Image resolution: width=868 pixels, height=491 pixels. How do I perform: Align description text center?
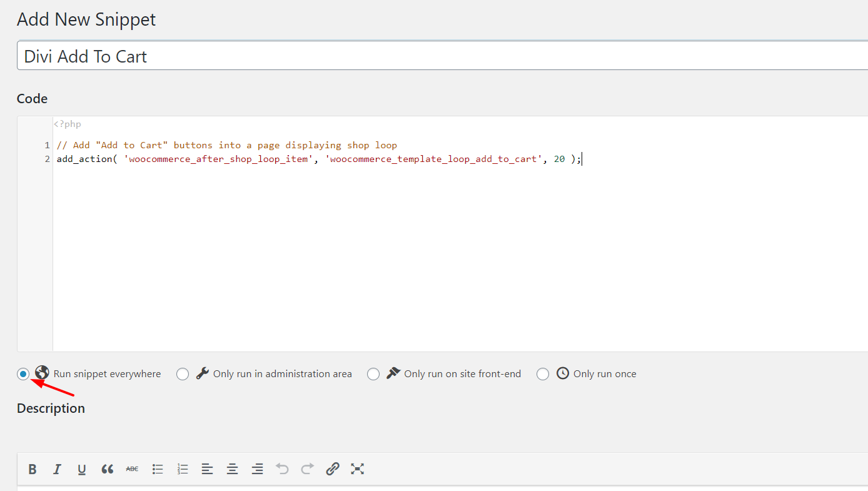point(232,468)
